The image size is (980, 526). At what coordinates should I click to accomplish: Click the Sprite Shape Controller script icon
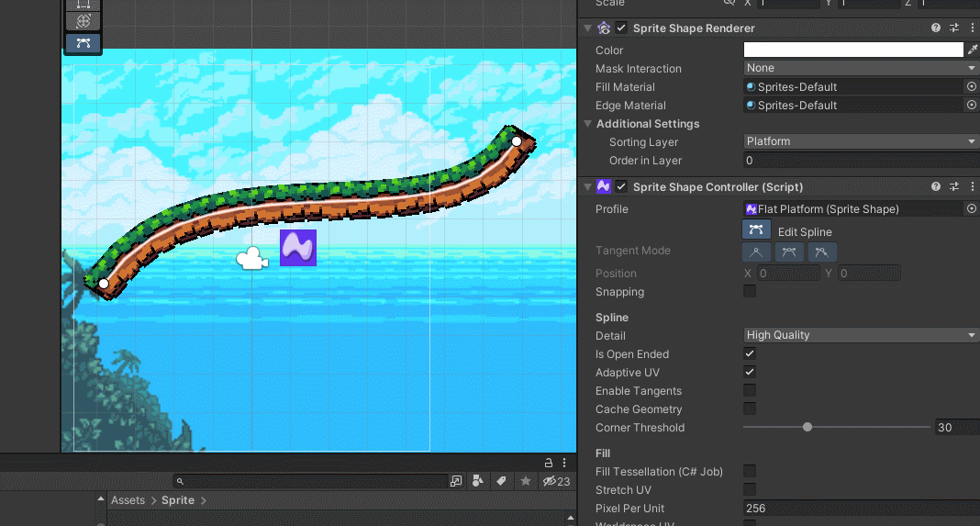tap(604, 186)
